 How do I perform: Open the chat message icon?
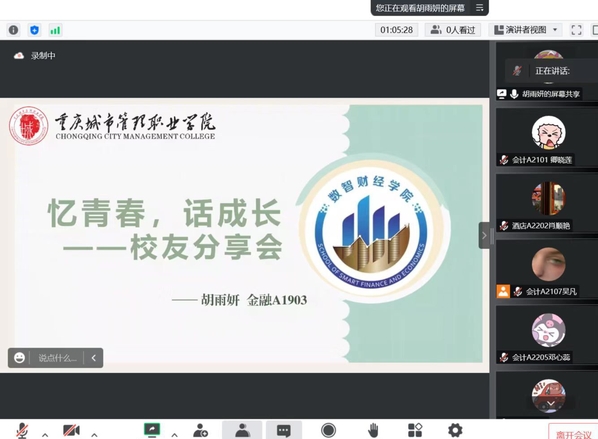(283, 430)
